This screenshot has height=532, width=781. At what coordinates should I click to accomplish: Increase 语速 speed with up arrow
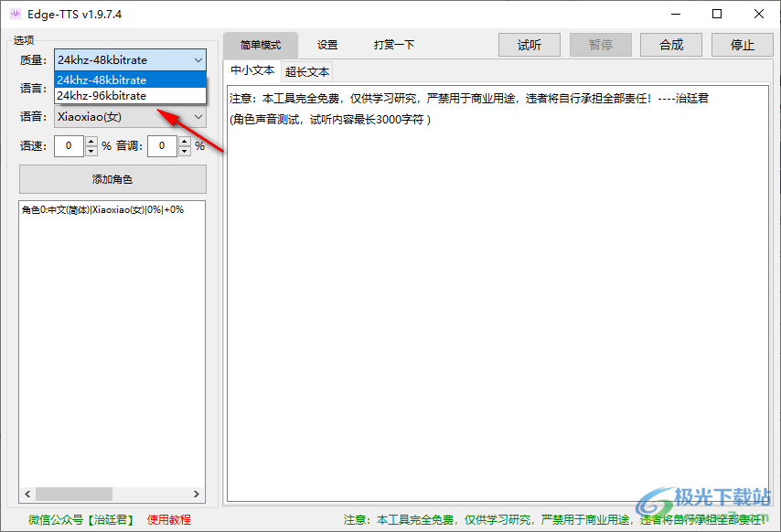point(91,142)
